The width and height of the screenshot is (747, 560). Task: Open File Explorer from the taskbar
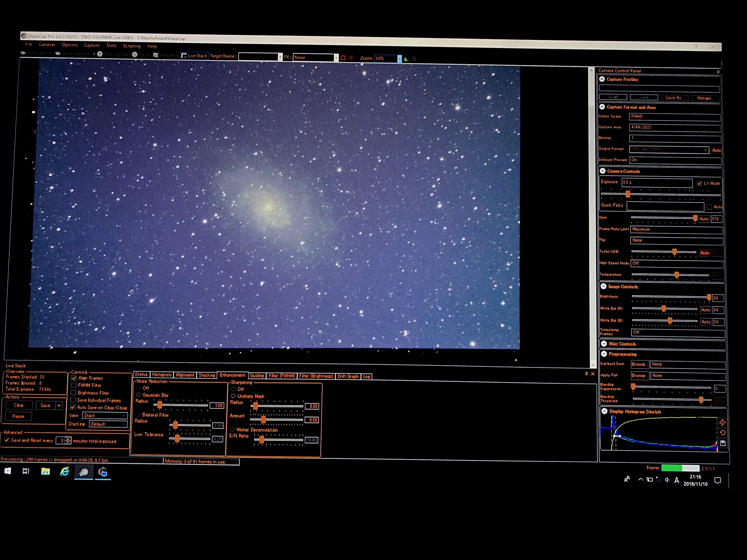point(45,471)
